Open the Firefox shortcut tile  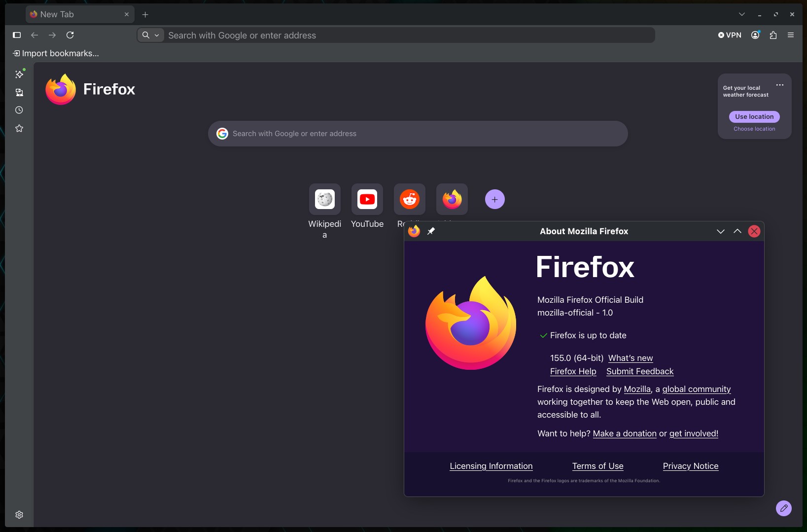click(452, 199)
